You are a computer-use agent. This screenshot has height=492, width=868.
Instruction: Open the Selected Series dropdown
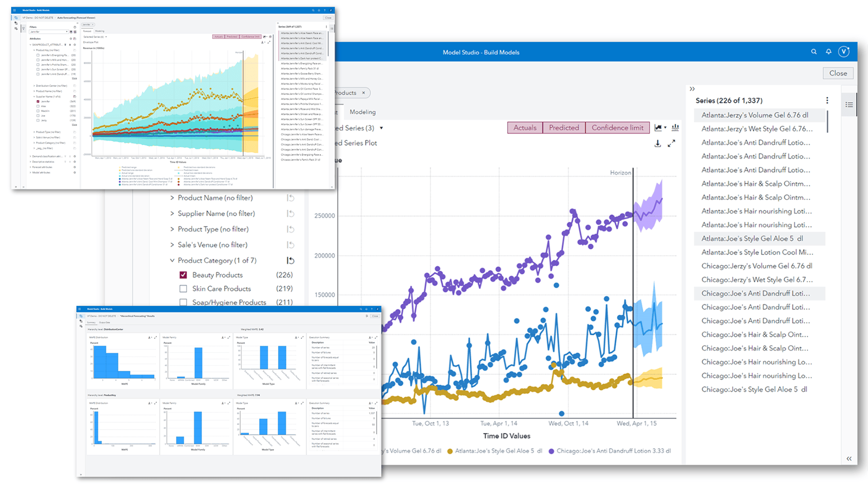pos(380,128)
